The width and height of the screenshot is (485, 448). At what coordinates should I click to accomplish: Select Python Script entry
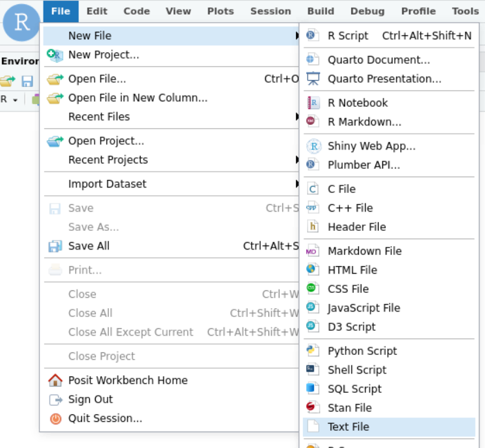point(389,351)
